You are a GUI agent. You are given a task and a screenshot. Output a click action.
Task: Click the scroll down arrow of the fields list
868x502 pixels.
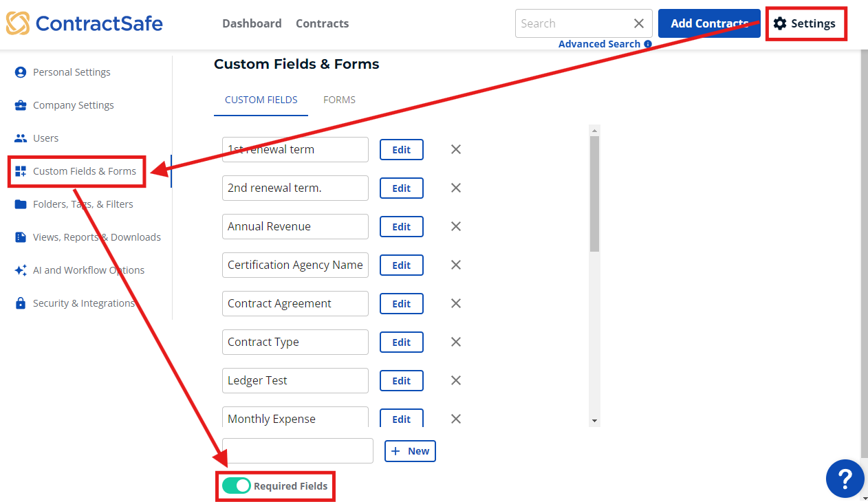click(595, 421)
